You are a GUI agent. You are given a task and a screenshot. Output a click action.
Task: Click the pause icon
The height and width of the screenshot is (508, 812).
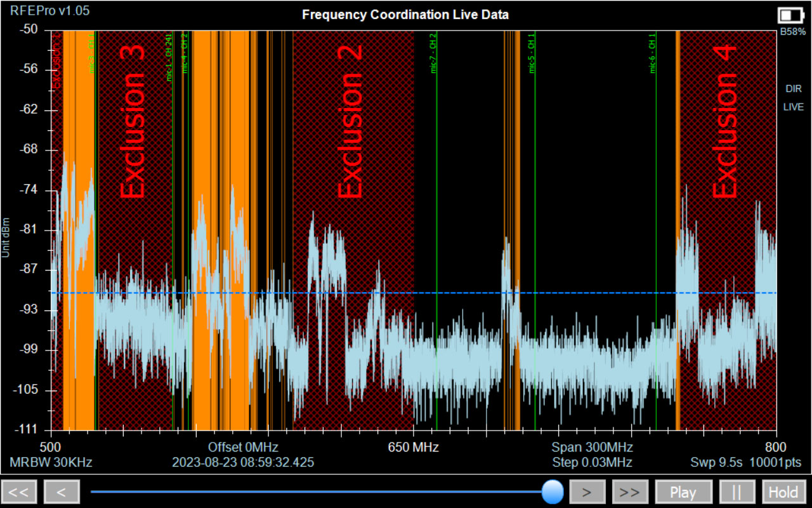(737, 491)
